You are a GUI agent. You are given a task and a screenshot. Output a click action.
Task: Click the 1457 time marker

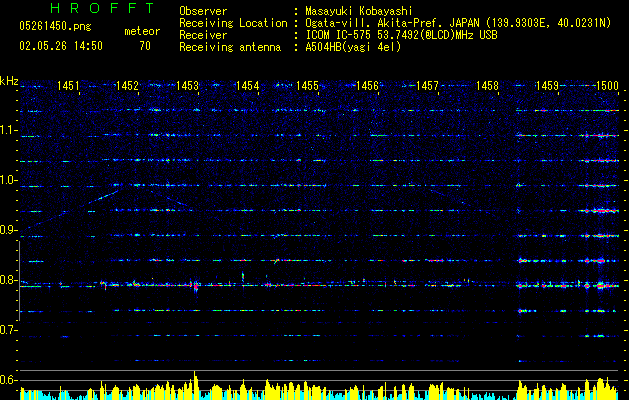[427, 85]
